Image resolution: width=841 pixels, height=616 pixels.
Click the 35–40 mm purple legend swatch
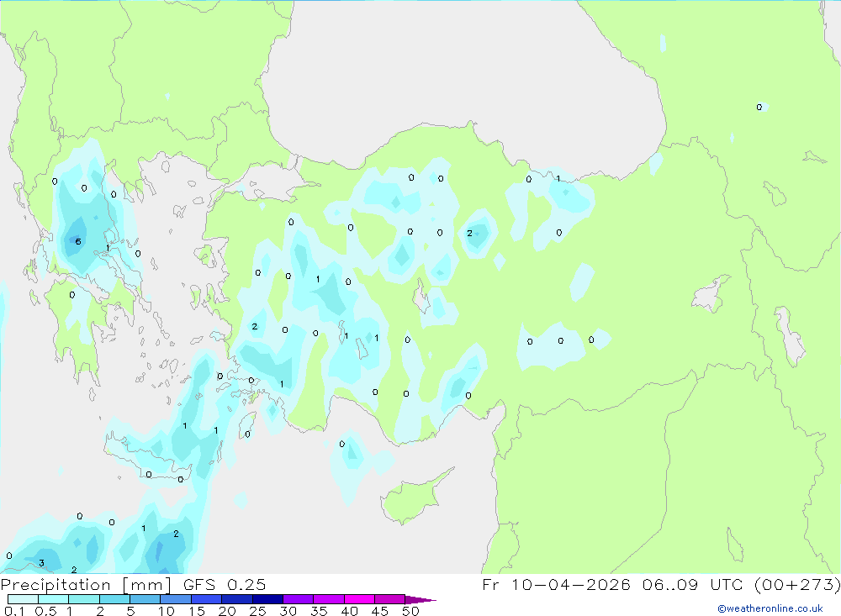click(329, 599)
